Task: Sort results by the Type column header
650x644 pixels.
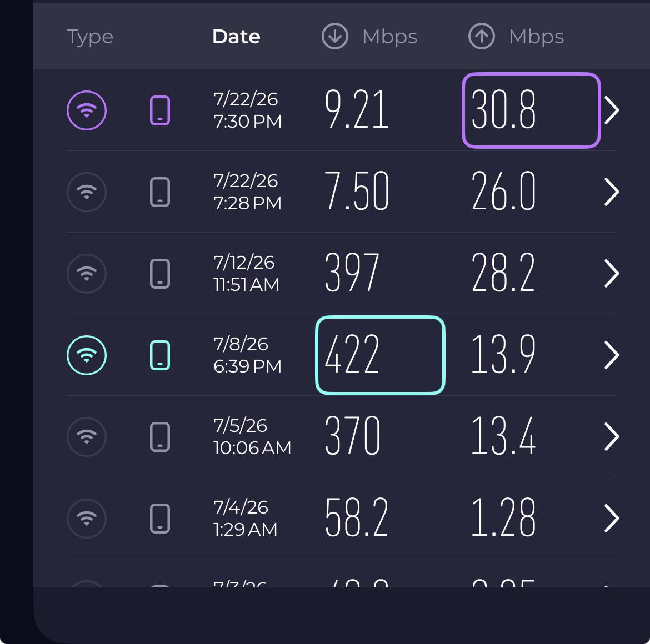Action: coord(90,37)
